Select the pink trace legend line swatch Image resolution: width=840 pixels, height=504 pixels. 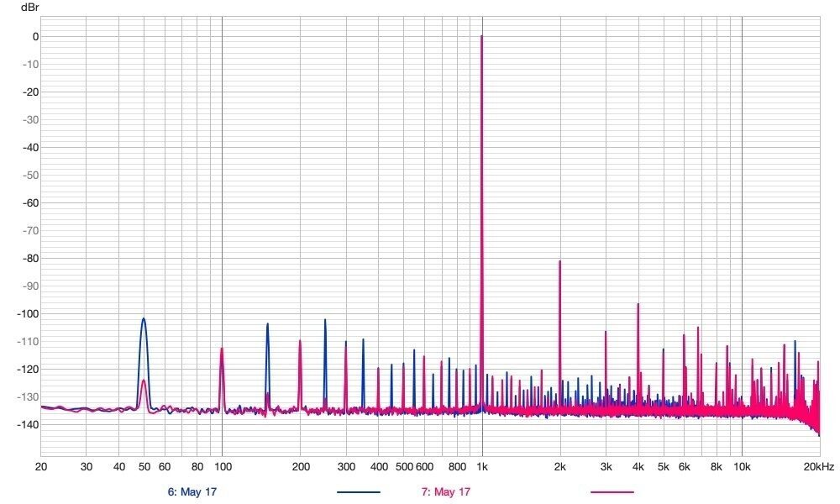[x=612, y=492]
